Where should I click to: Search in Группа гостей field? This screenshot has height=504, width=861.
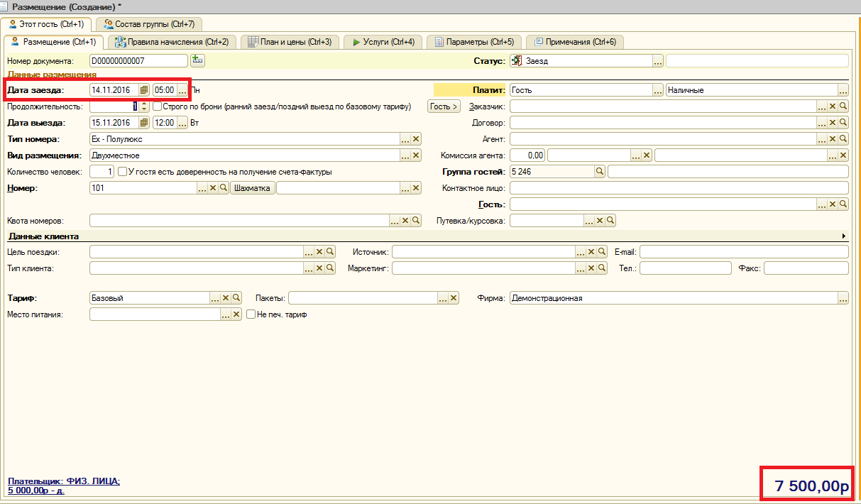click(x=599, y=172)
